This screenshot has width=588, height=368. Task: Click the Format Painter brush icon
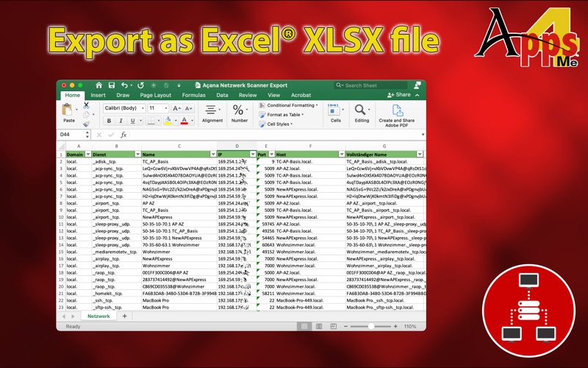pyautogui.click(x=86, y=124)
